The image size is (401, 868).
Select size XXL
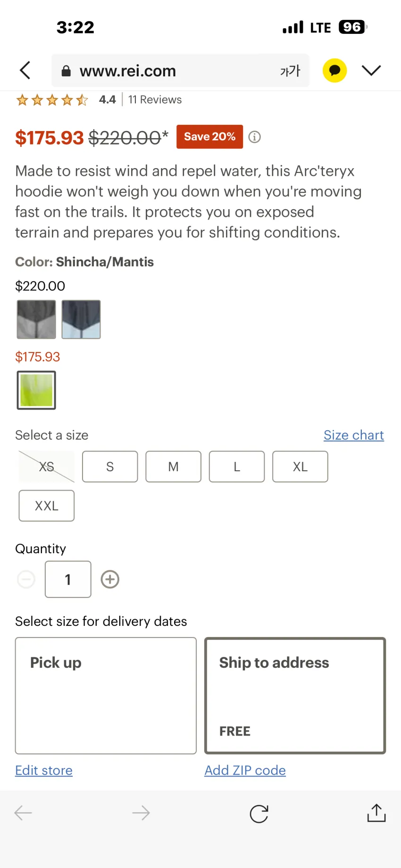[47, 506]
